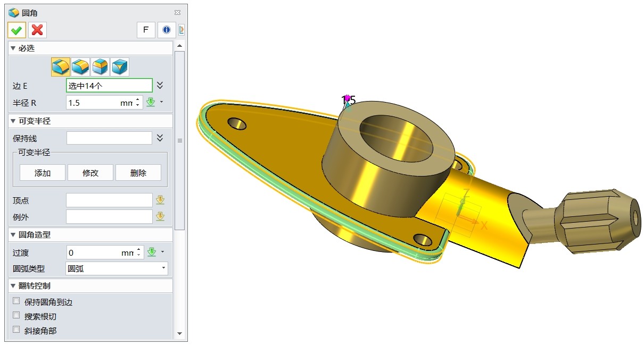
Task: Click the 修改 button
Action: (90, 173)
